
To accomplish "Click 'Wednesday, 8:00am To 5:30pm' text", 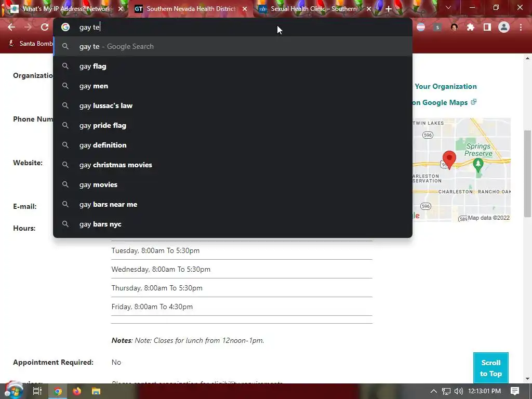I will (x=161, y=269).
